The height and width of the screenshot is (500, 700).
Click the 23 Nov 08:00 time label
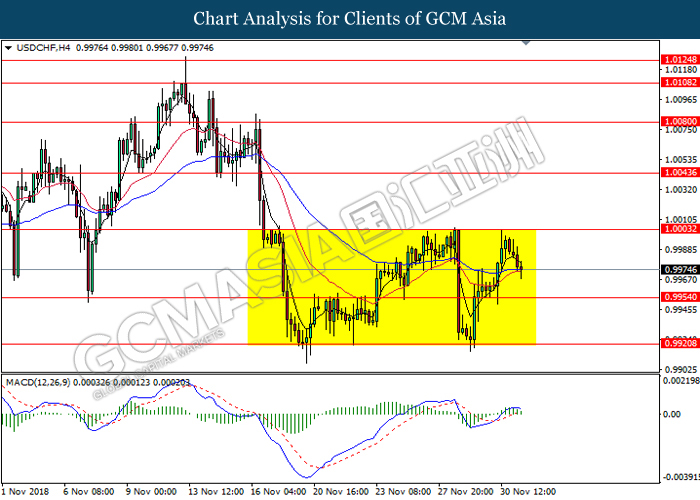click(x=404, y=492)
